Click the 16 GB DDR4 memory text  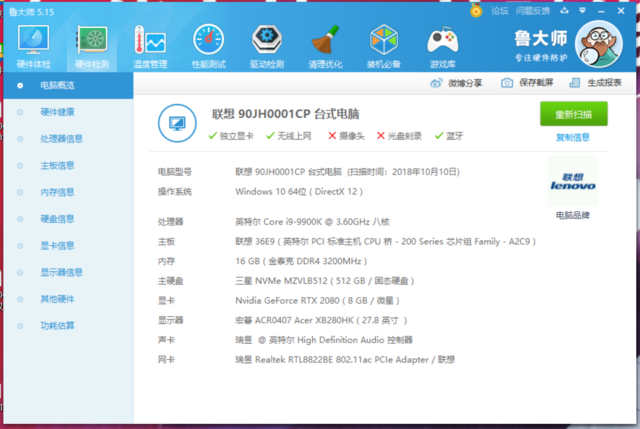[301, 261]
